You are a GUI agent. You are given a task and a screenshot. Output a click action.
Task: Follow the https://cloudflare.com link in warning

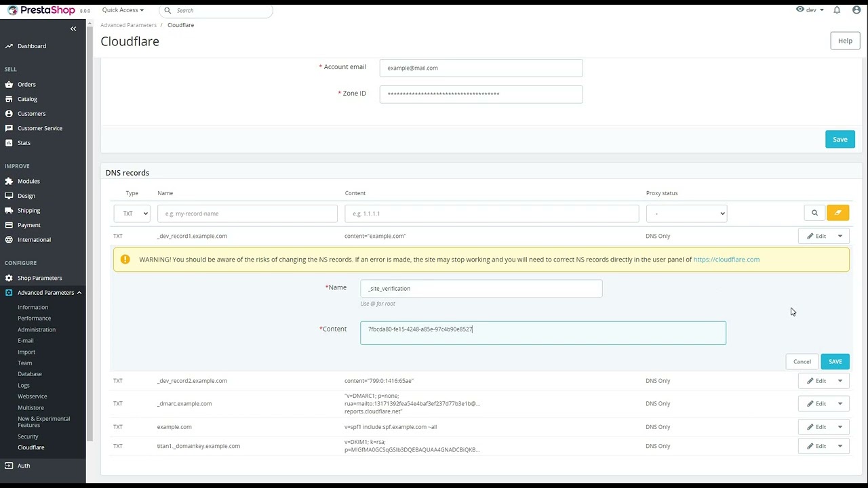point(726,260)
